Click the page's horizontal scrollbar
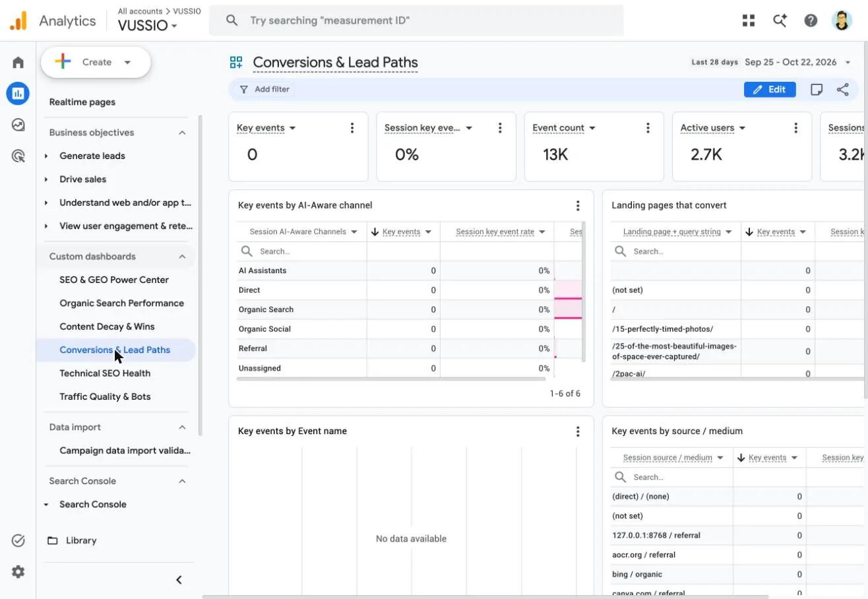Viewport: 868px width, 599px height. [x=485, y=596]
